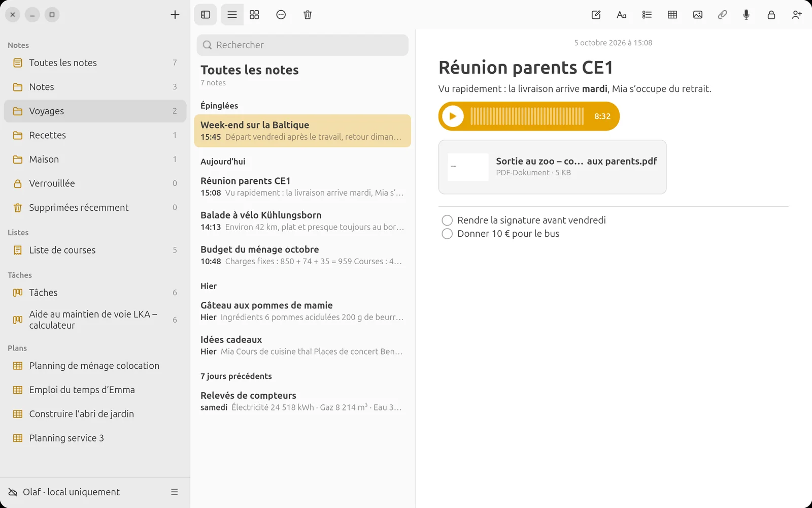812x508 pixels.
Task: Click the 'Olaf · local uniquement' account status
Action: pyautogui.click(x=71, y=492)
